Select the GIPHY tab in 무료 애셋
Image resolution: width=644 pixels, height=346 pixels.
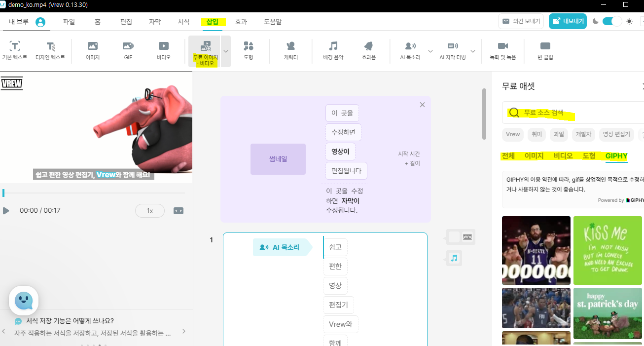point(616,156)
